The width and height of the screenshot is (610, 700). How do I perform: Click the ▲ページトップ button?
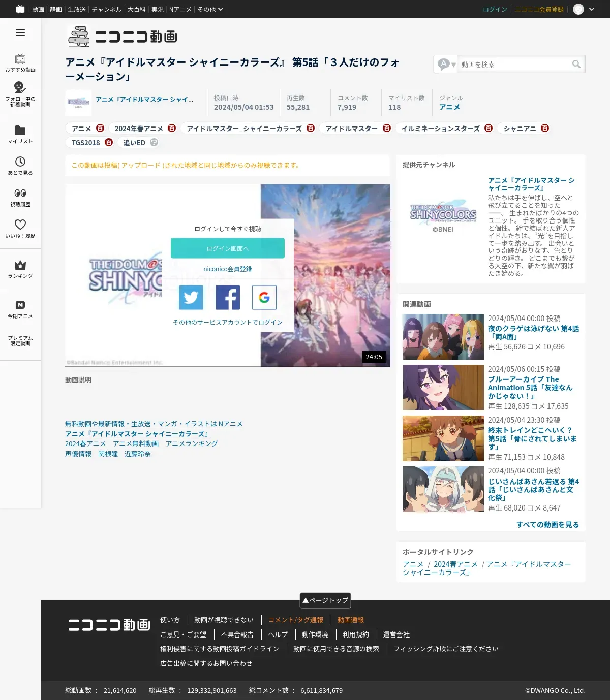pyautogui.click(x=325, y=600)
